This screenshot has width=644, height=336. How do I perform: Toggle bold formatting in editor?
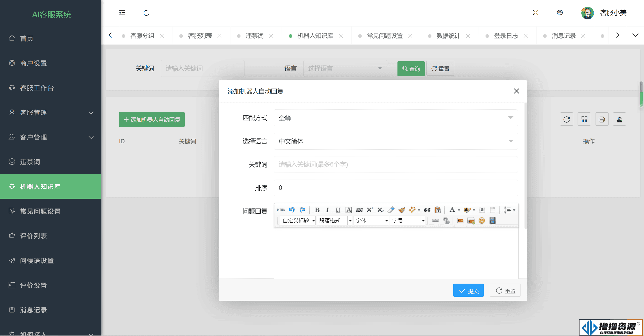pos(317,210)
